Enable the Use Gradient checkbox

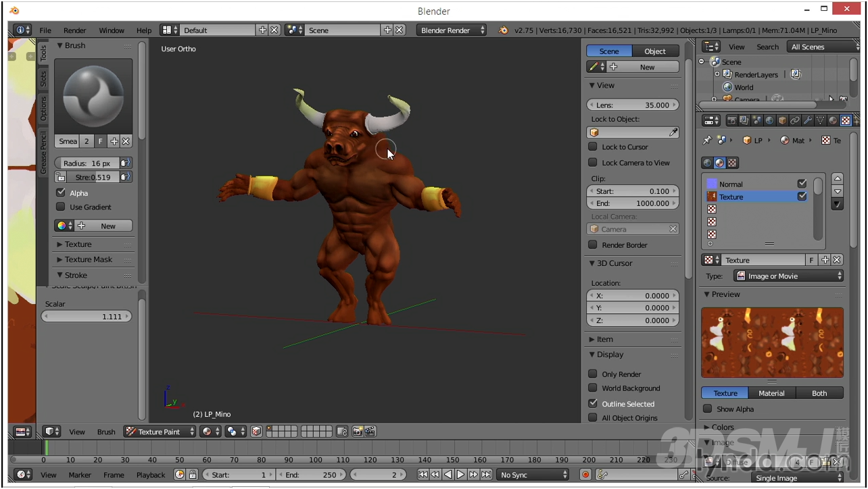point(61,207)
